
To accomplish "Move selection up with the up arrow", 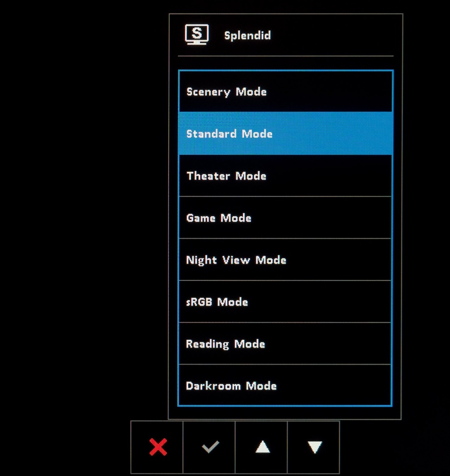I will [262, 447].
